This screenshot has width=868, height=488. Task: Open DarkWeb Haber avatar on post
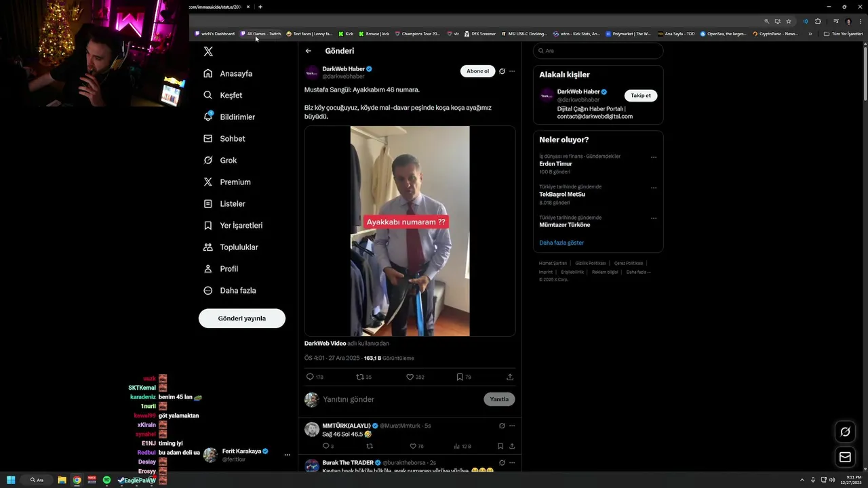tap(312, 73)
